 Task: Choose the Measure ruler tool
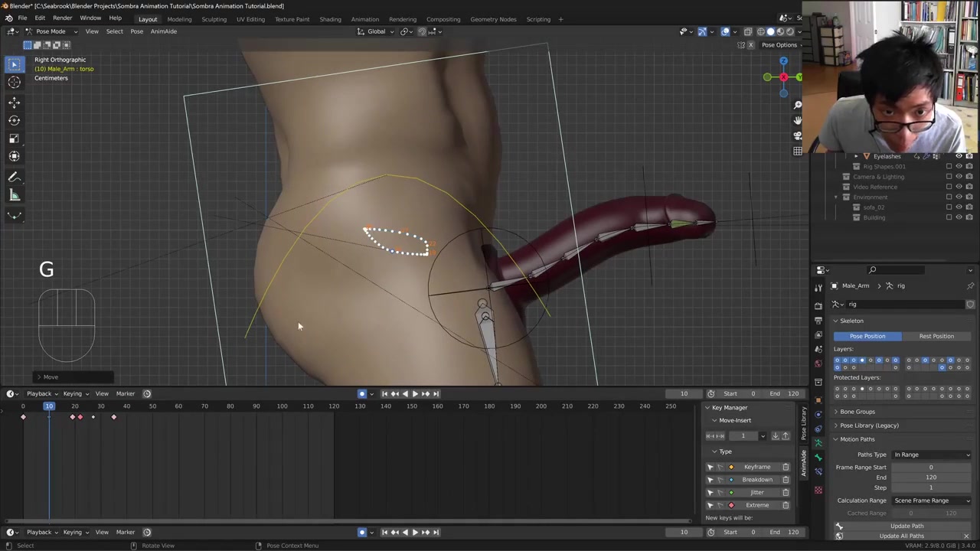pos(14,196)
